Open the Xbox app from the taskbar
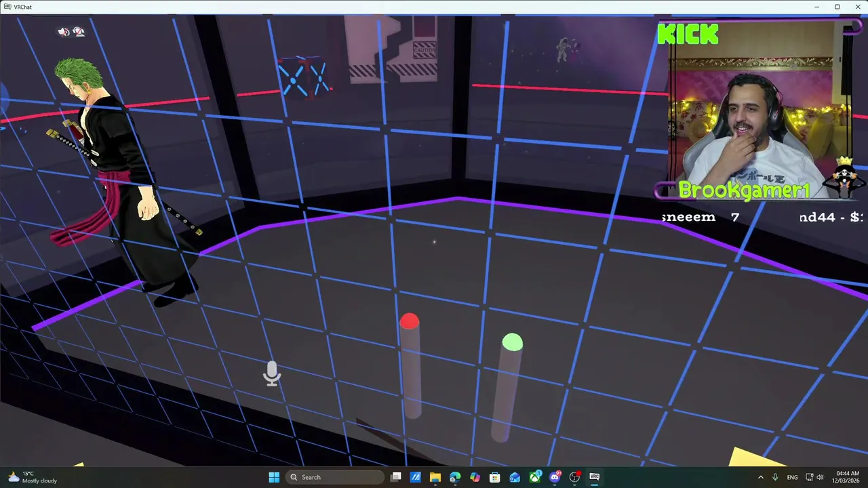The width and height of the screenshot is (868, 488). tap(535, 477)
